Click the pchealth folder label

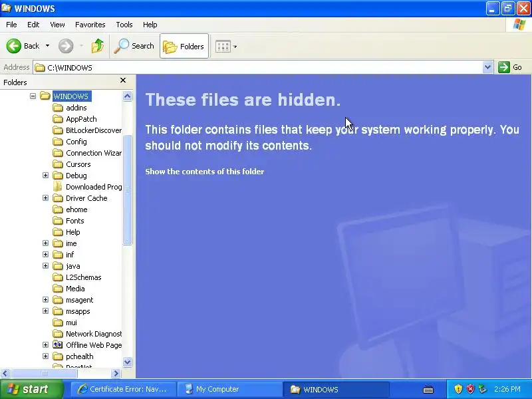pos(79,356)
